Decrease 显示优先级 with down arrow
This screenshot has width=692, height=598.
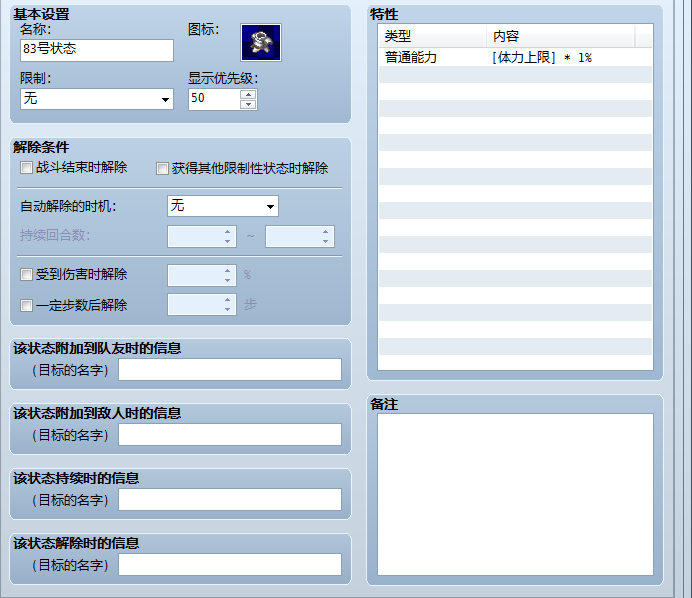(248, 105)
